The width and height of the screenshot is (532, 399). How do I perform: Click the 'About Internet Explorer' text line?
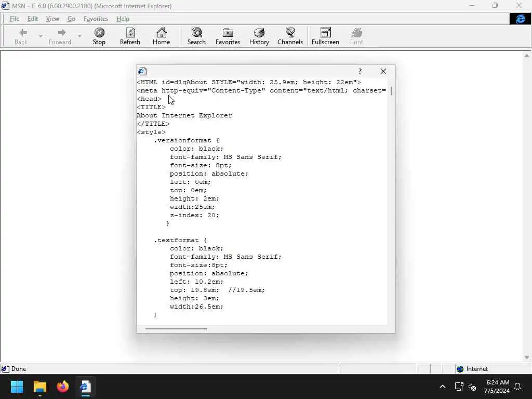(184, 115)
